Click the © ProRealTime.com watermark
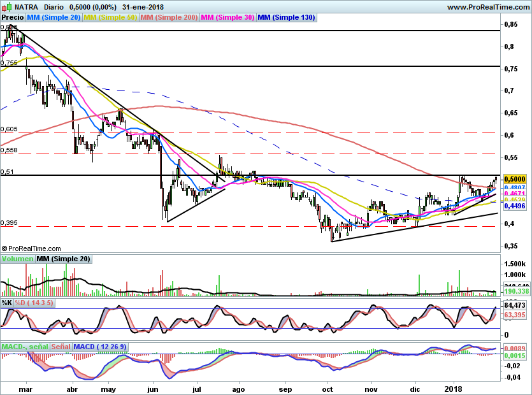Viewport: 532px width, 395px height. 31,248
